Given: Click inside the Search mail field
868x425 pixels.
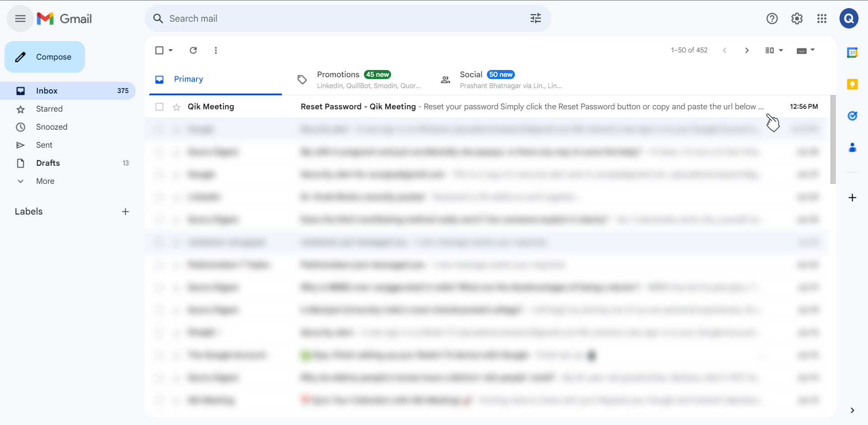Looking at the screenshot, I should click(316, 19).
